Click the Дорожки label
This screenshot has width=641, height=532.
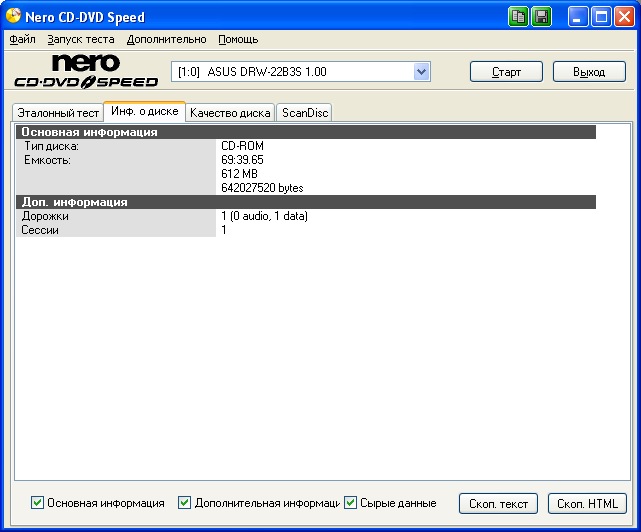pyautogui.click(x=45, y=216)
